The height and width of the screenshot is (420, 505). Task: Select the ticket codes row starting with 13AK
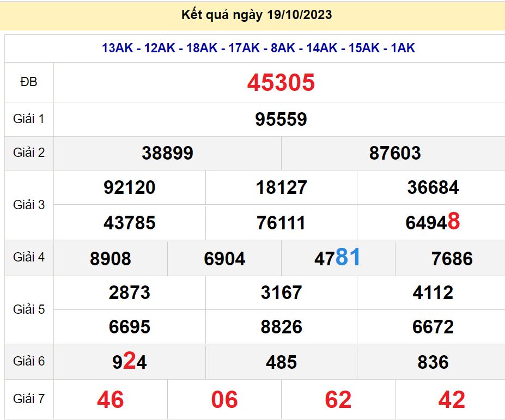coord(258,48)
